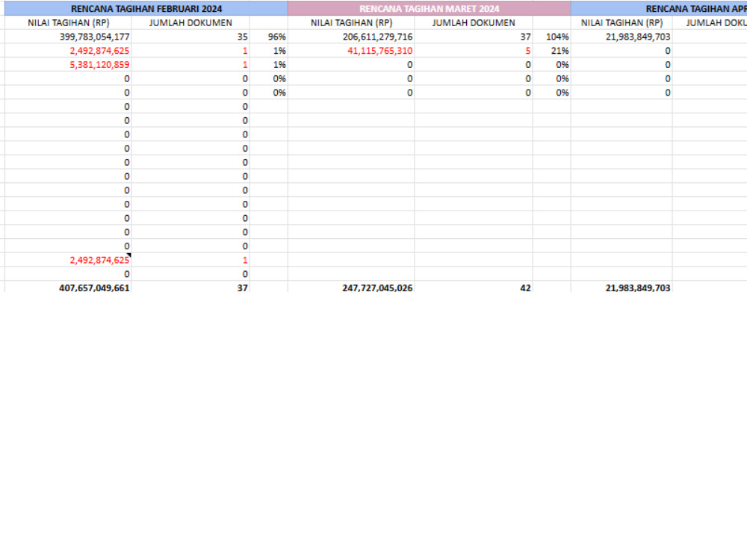Select the 21% cell
Screen dimensions: 747x560
click(x=552, y=51)
